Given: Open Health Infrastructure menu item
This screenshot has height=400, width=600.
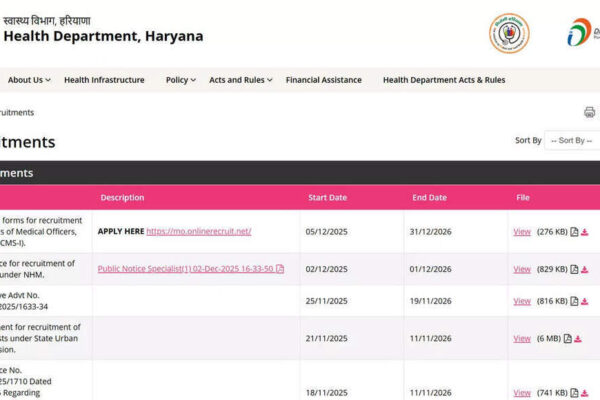Looking at the screenshot, I should tap(104, 80).
